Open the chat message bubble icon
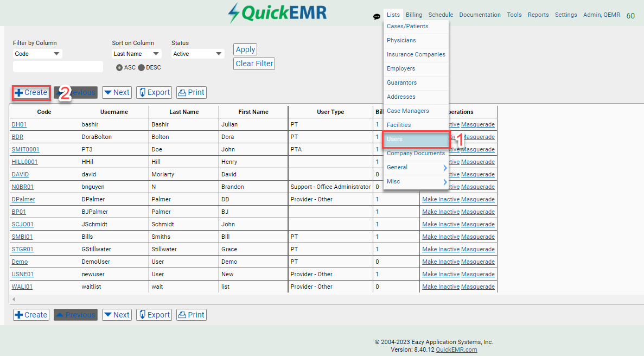This screenshot has height=356, width=644. pyautogui.click(x=377, y=17)
